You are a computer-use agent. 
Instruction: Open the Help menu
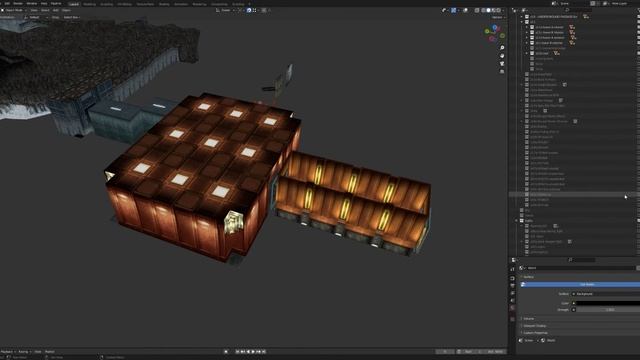click(44, 3)
